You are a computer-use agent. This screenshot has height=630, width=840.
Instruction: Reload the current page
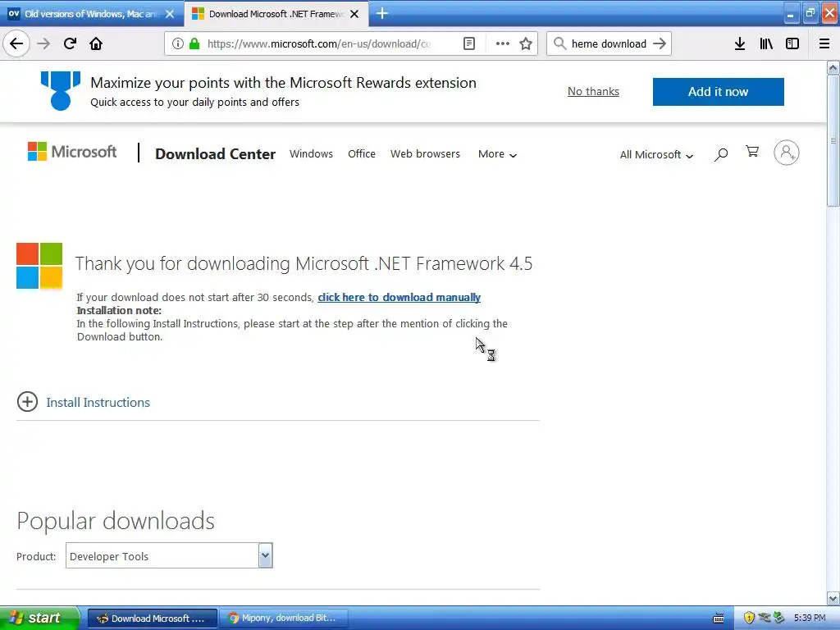pos(70,43)
